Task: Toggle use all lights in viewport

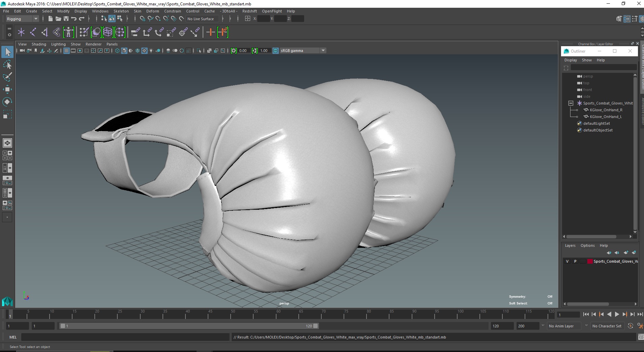Action: click(151, 51)
